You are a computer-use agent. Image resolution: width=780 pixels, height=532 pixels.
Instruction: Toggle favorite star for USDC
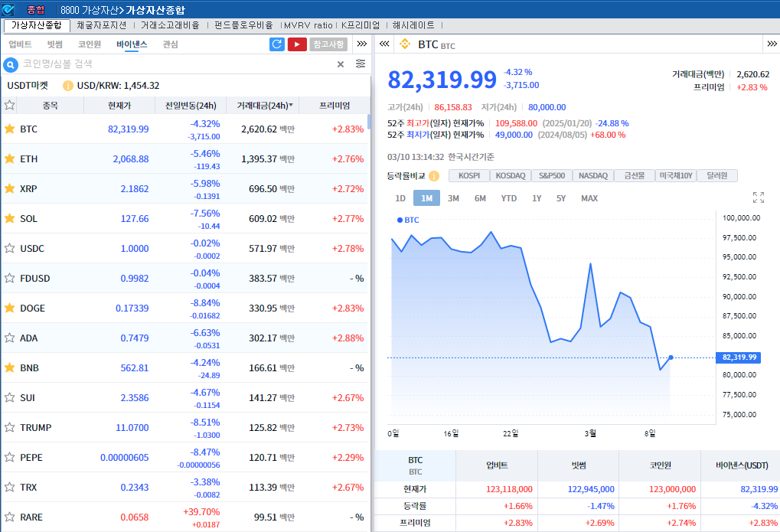click(10, 248)
